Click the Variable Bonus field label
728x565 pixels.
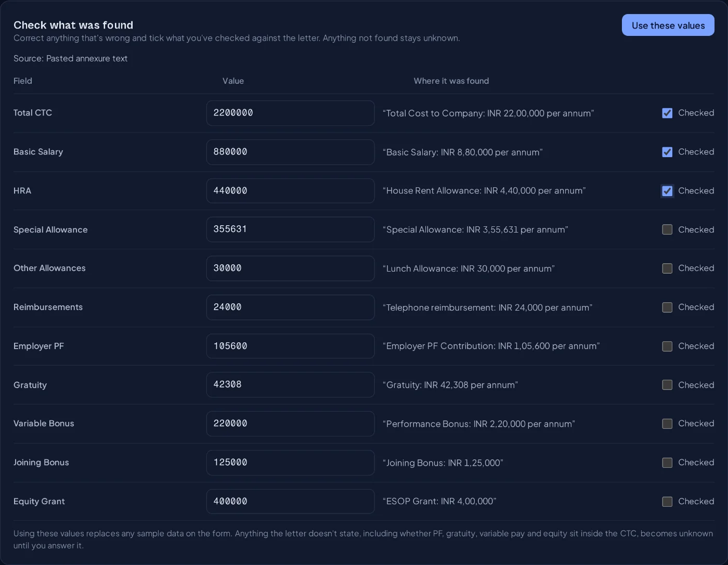tap(44, 423)
